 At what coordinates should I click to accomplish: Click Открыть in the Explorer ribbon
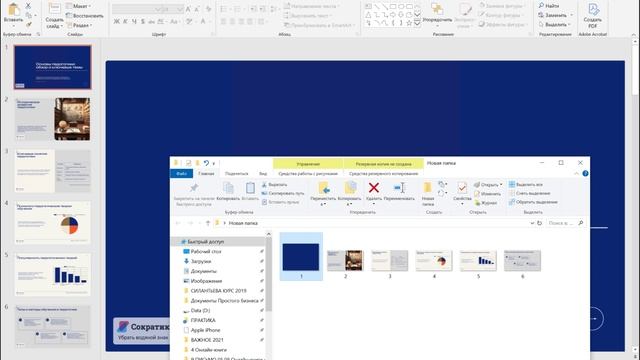tap(488, 184)
